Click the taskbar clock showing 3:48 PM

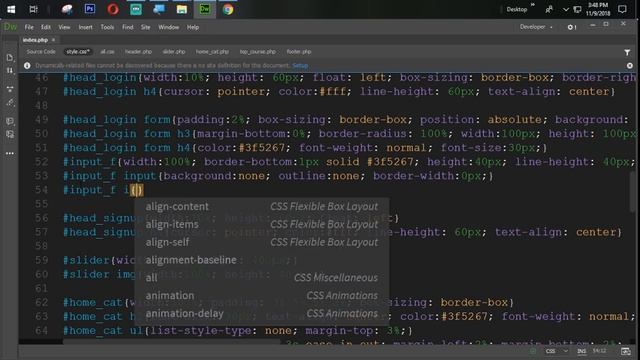click(x=598, y=9)
